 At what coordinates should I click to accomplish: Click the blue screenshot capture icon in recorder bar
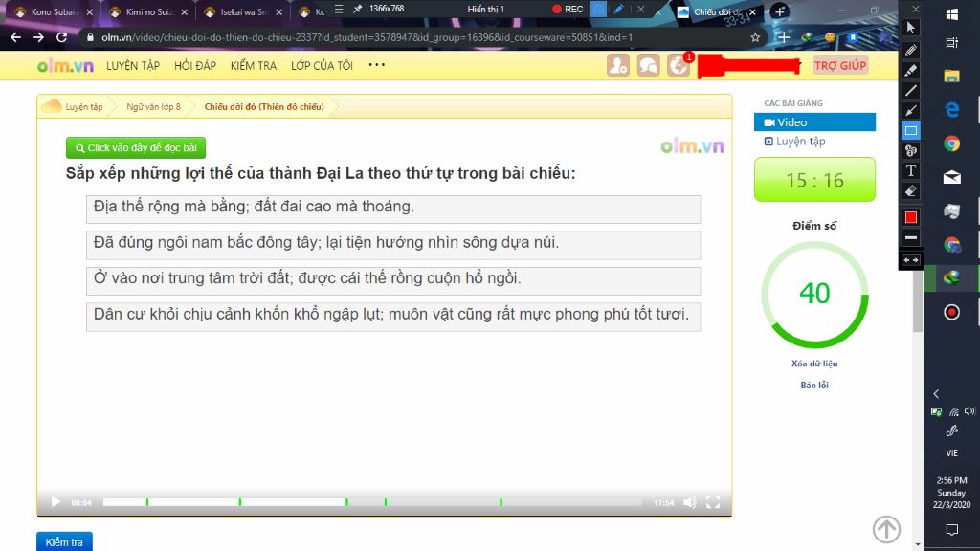598,10
